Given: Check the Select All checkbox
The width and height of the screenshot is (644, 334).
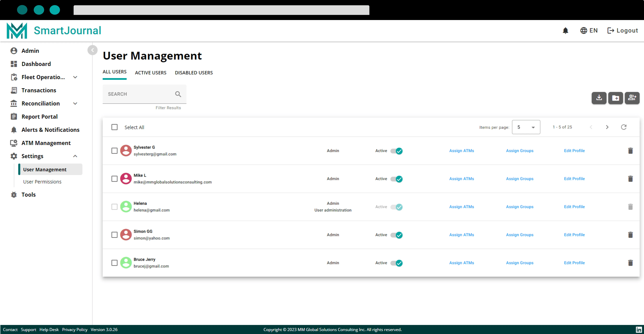Looking at the screenshot, I should [x=114, y=127].
